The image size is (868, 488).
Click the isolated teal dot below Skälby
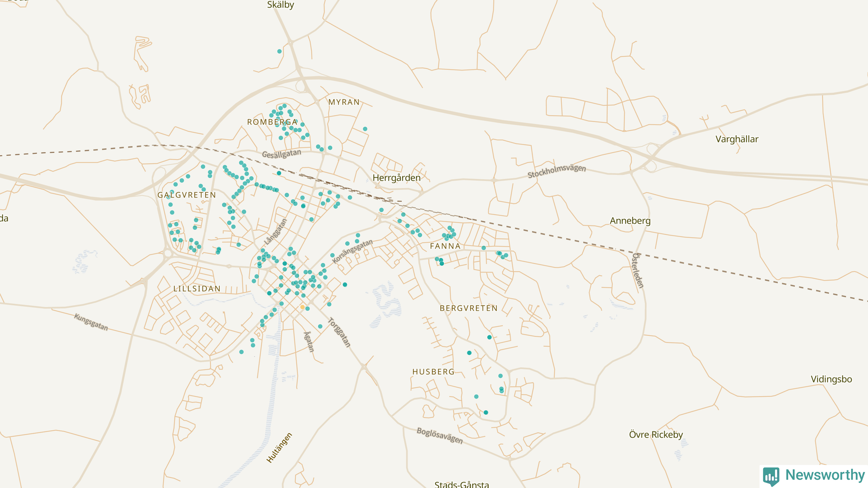pyautogui.click(x=279, y=52)
